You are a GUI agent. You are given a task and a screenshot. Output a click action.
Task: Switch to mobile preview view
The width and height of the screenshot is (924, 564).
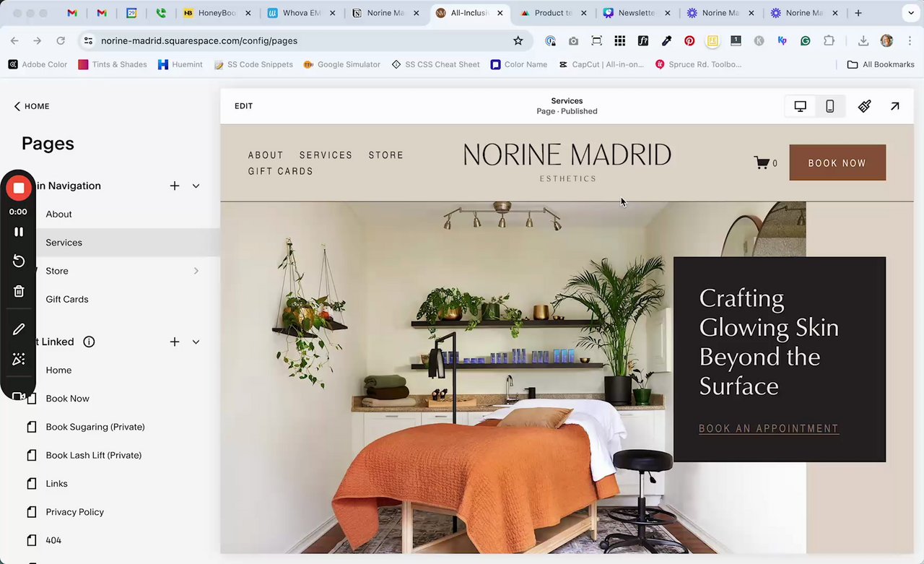[x=830, y=106]
